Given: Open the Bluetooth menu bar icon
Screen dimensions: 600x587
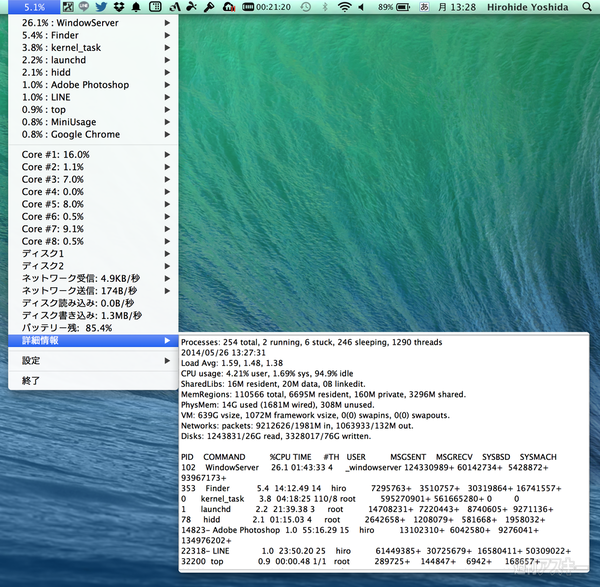Looking at the screenshot, I should [x=325, y=7].
